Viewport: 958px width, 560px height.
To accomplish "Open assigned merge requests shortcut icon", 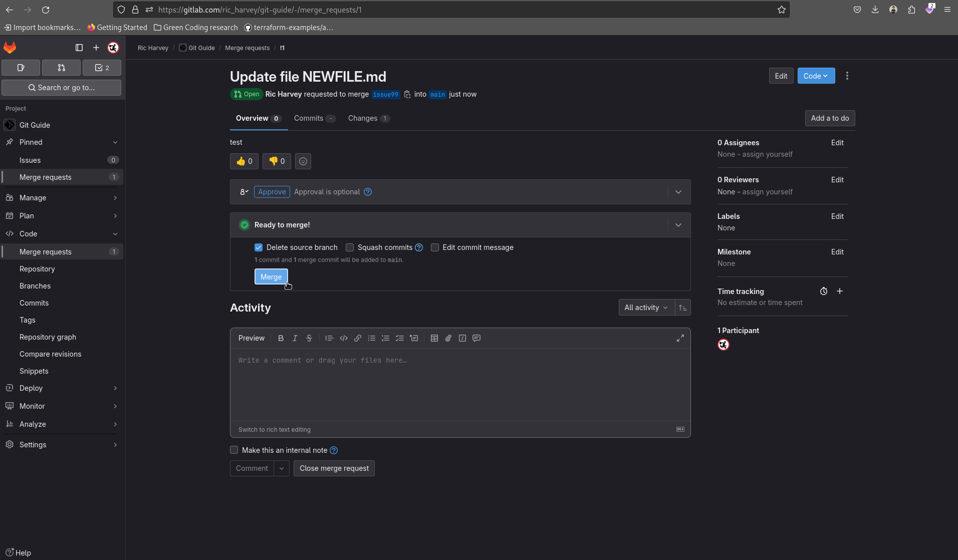I will (61, 68).
